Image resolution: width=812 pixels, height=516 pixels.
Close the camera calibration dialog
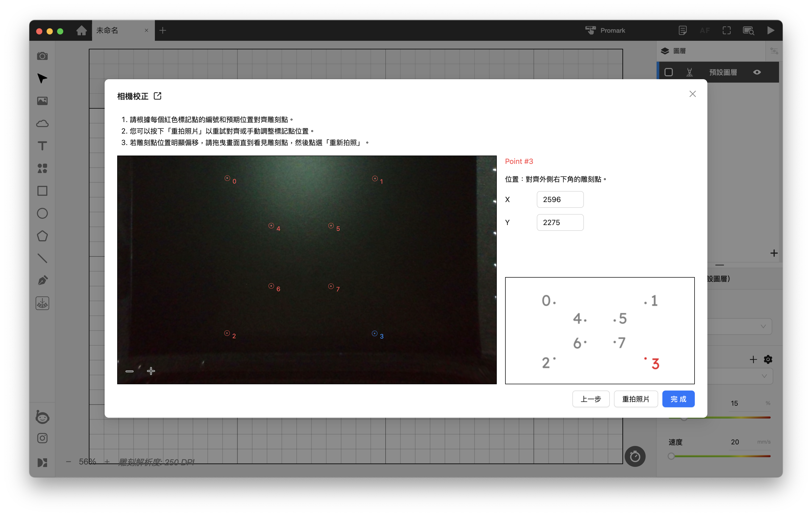(693, 94)
